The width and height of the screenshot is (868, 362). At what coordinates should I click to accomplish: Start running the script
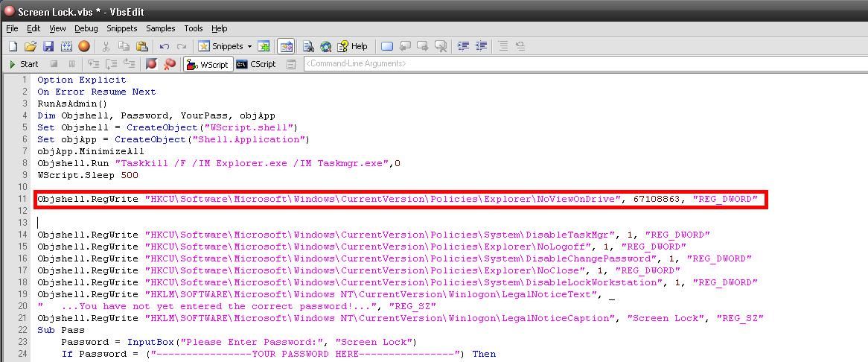coord(24,64)
